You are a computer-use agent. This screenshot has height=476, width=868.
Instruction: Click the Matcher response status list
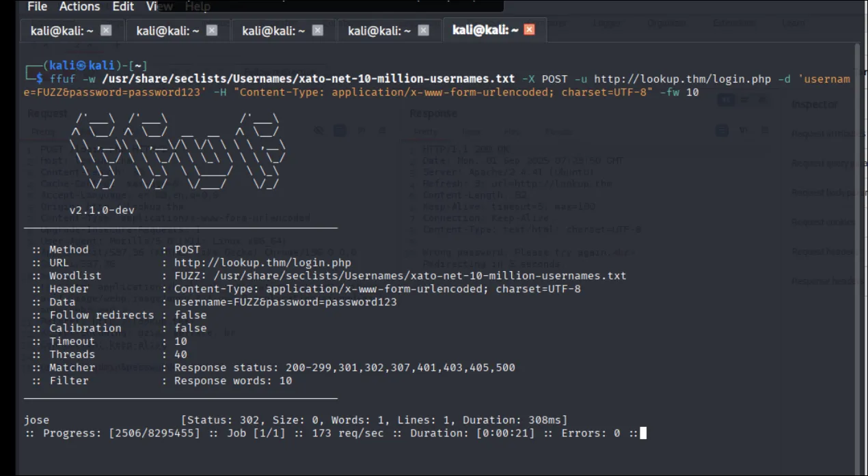pos(344,367)
